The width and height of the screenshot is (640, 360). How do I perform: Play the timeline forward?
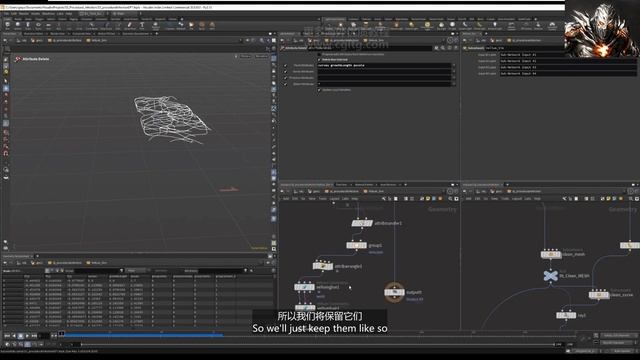[x=27, y=336]
